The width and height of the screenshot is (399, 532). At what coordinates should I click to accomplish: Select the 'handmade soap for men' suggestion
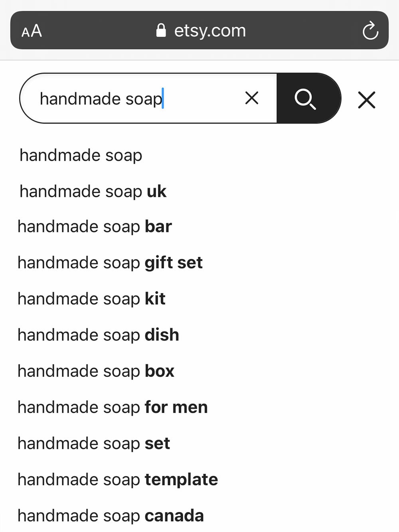point(112,407)
